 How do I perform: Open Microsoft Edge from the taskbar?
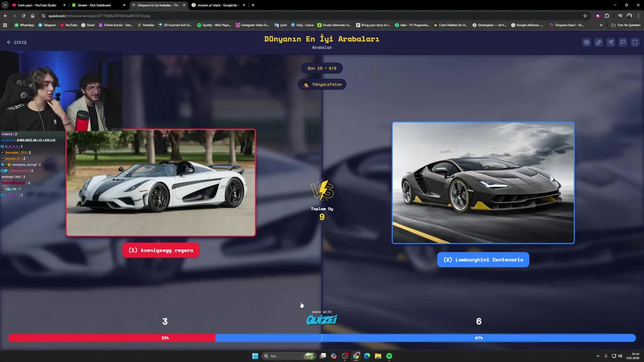367,356
